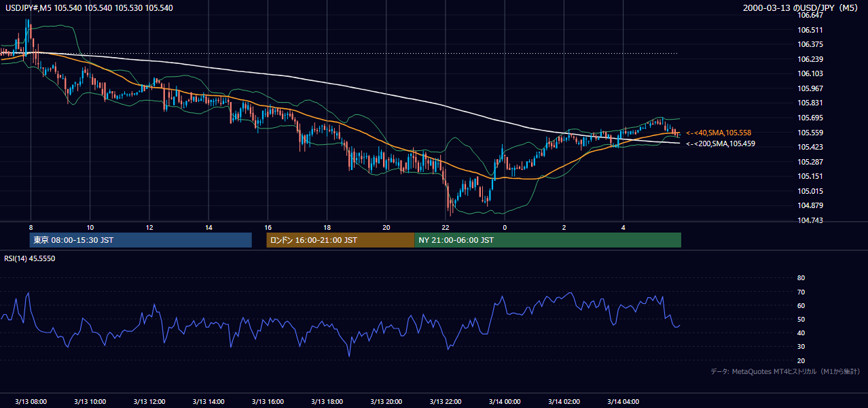Click the 3/13 12:00 timestamp

[149, 401]
